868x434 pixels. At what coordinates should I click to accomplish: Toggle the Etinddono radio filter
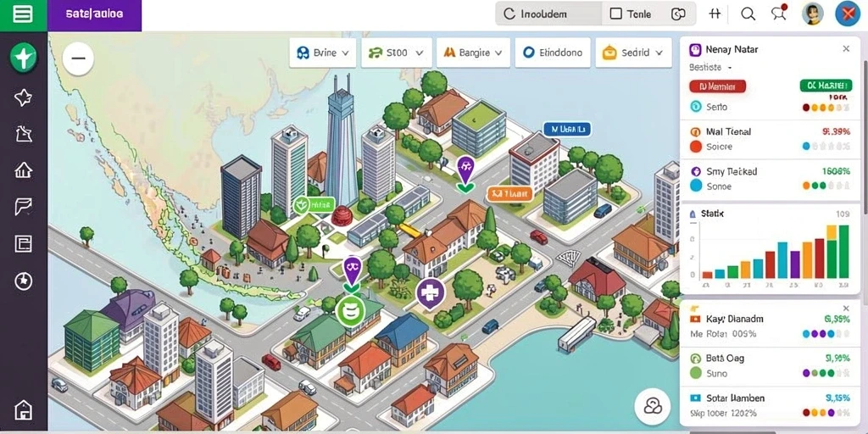(553, 53)
